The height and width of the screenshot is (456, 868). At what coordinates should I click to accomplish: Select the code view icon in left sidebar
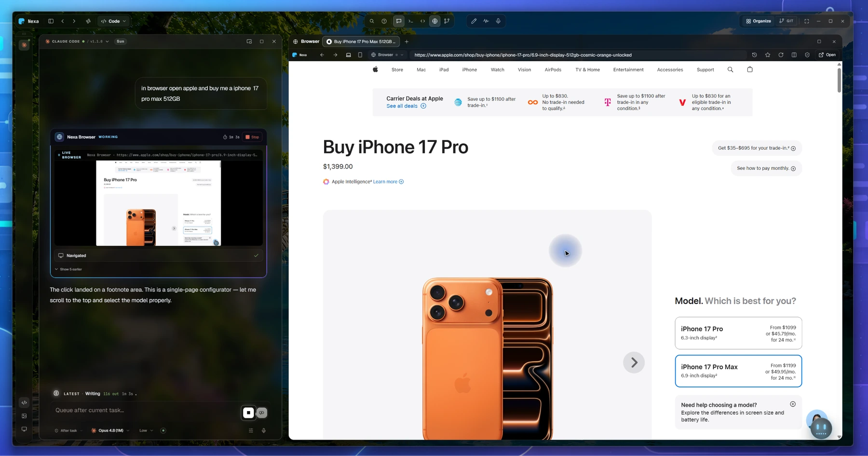pos(24,402)
